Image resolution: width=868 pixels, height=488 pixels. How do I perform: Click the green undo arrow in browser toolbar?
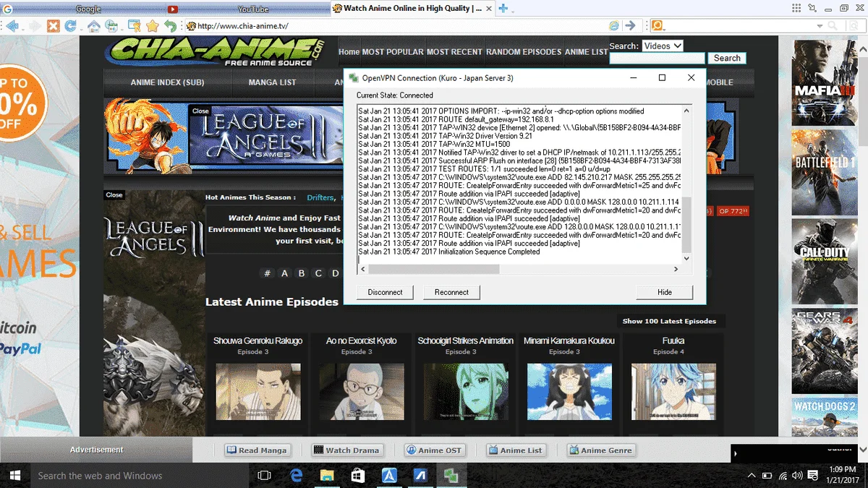click(170, 26)
